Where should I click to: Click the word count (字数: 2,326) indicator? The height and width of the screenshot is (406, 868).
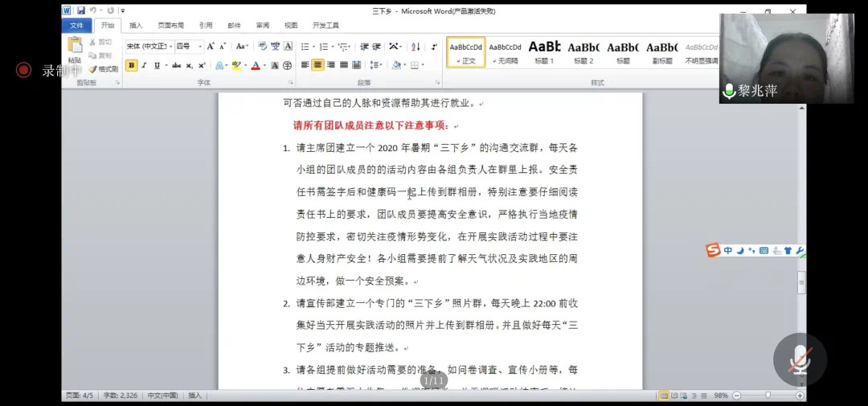coord(121,396)
